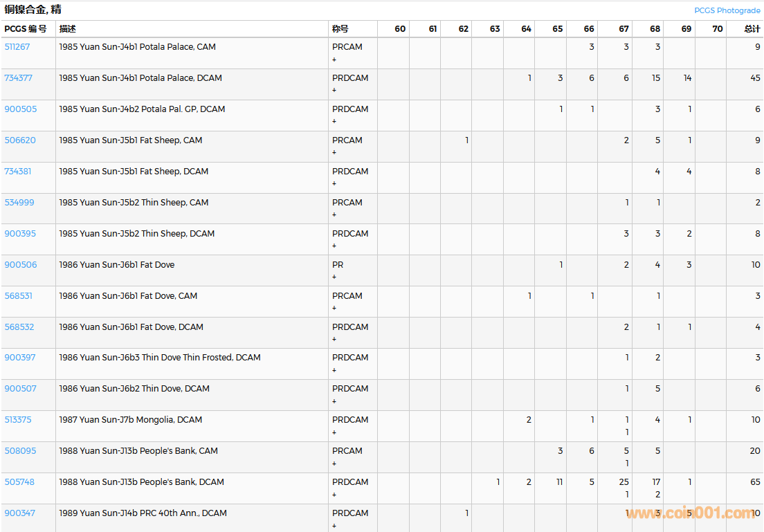This screenshot has width=764, height=532.
Task: Click the PCGS 编号 column header
Action: pyautogui.click(x=26, y=29)
